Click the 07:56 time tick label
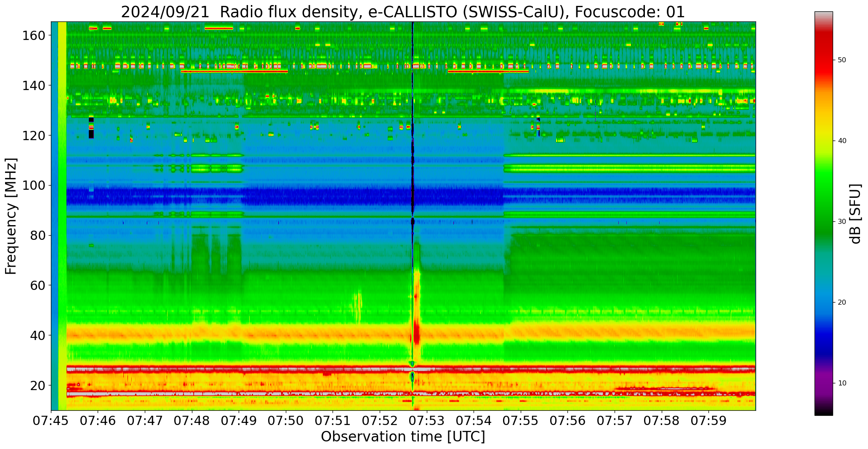Viewport: 868px width, 449px height. tap(568, 421)
